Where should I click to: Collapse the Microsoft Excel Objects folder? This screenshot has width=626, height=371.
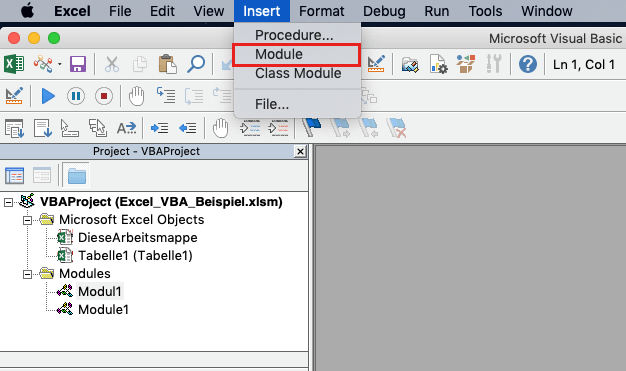(27, 220)
